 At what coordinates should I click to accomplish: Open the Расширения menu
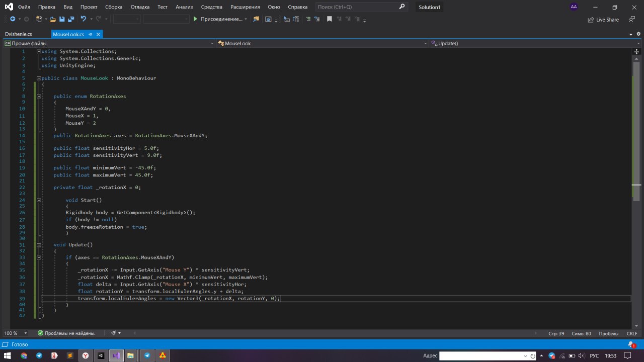point(245,7)
